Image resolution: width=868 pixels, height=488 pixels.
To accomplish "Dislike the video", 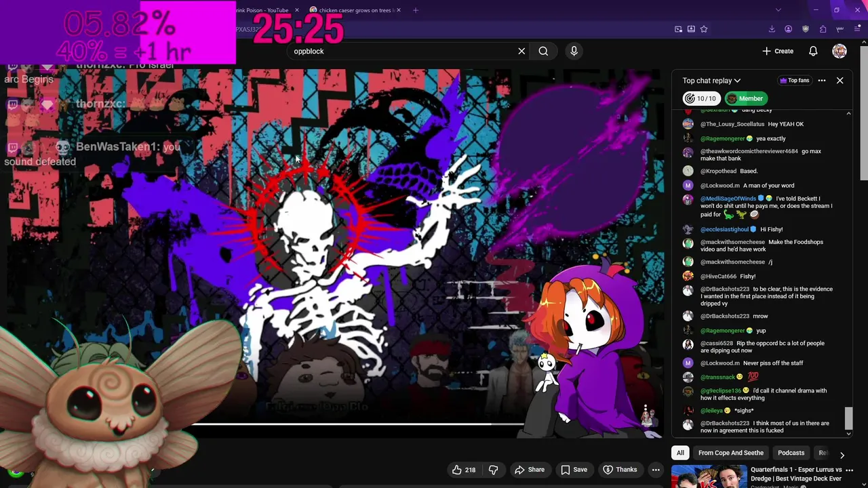I will pyautogui.click(x=494, y=470).
